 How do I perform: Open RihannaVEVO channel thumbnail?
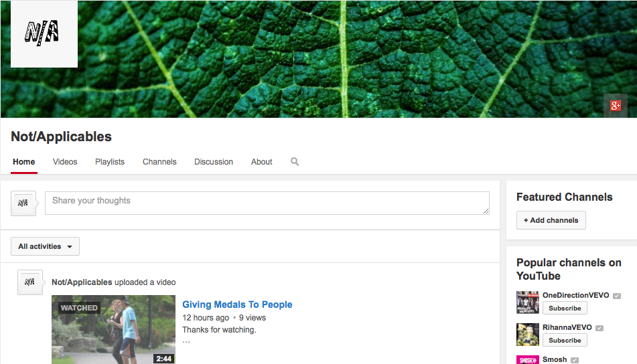coord(527,335)
